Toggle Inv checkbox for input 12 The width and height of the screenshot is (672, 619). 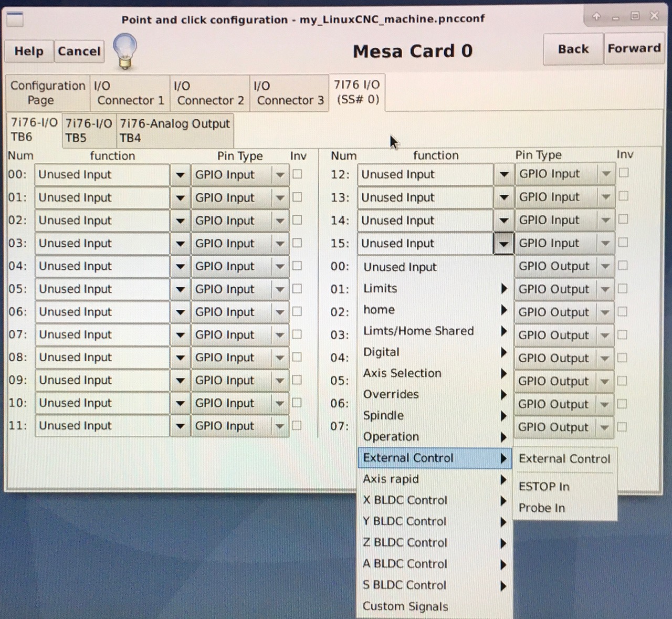[x=624, y=173]
